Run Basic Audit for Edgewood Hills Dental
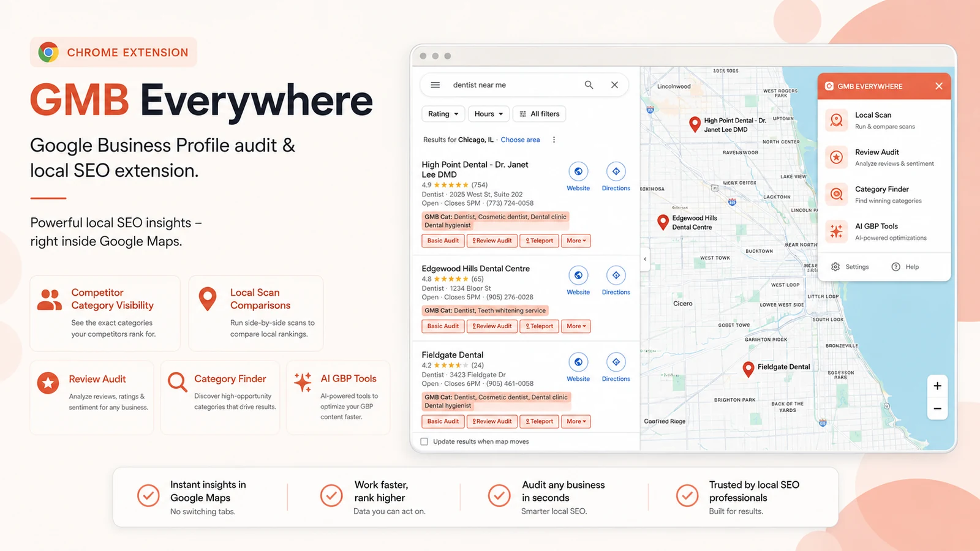The height and width of the screenshot is (551, 980). point(443,326)
